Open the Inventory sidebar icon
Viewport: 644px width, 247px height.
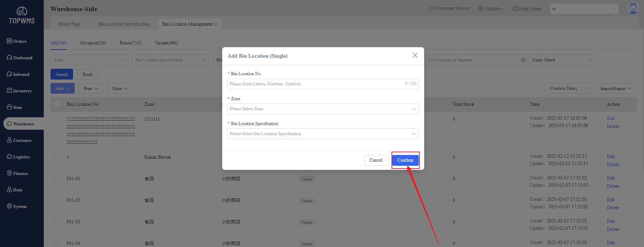click(x=9, y=91)
